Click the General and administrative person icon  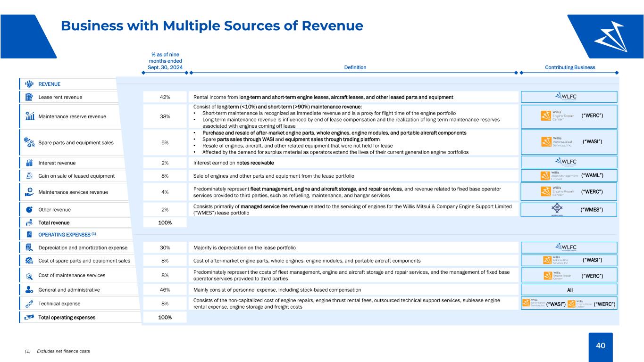[30, 289]
